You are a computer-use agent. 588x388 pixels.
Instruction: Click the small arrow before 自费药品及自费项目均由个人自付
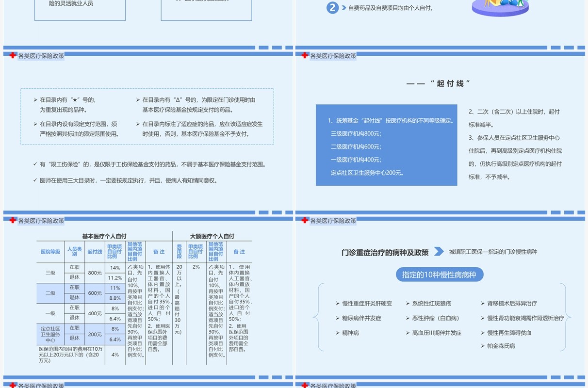[344, 8]
